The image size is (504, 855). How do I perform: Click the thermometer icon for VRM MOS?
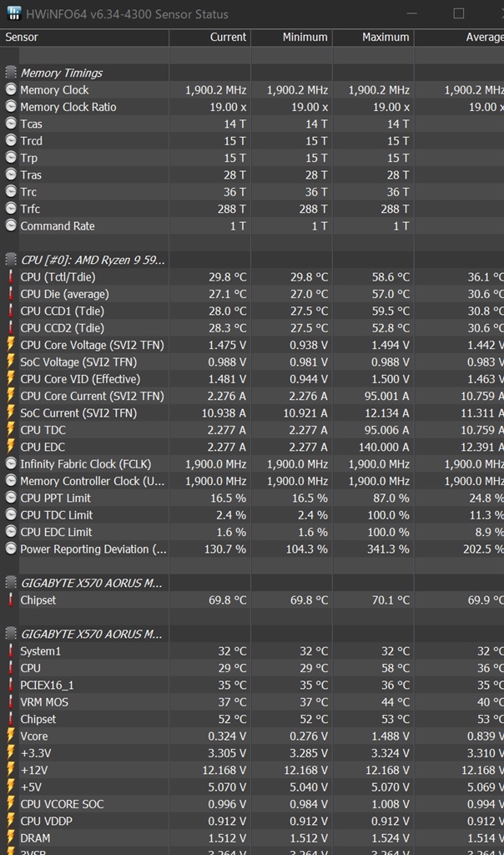point(10,701)
